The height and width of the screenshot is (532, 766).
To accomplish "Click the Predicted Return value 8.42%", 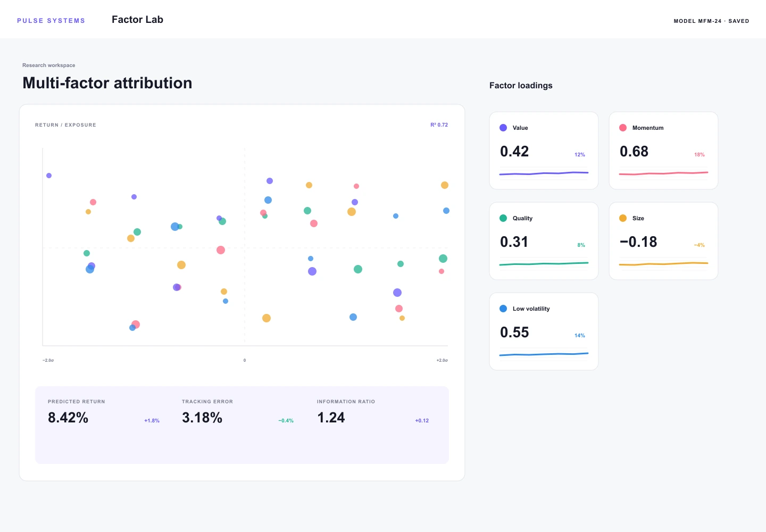I will click(x=68, y=418).
